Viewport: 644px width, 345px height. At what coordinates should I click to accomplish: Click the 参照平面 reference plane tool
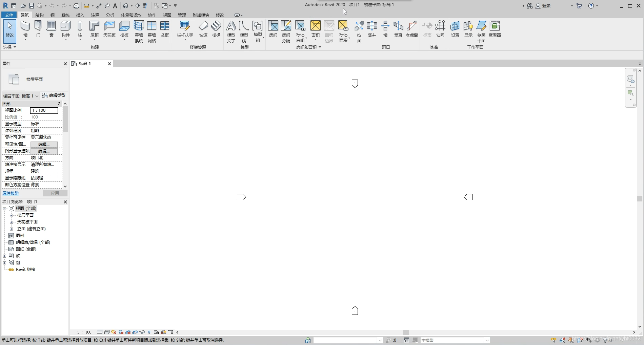tap(481, 31)
